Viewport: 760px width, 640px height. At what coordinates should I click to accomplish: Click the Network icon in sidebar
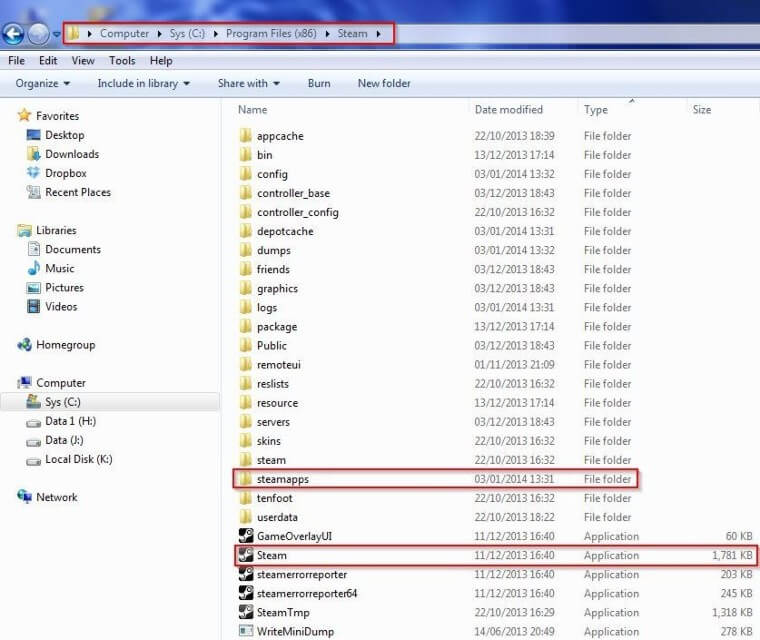point(24,497)
